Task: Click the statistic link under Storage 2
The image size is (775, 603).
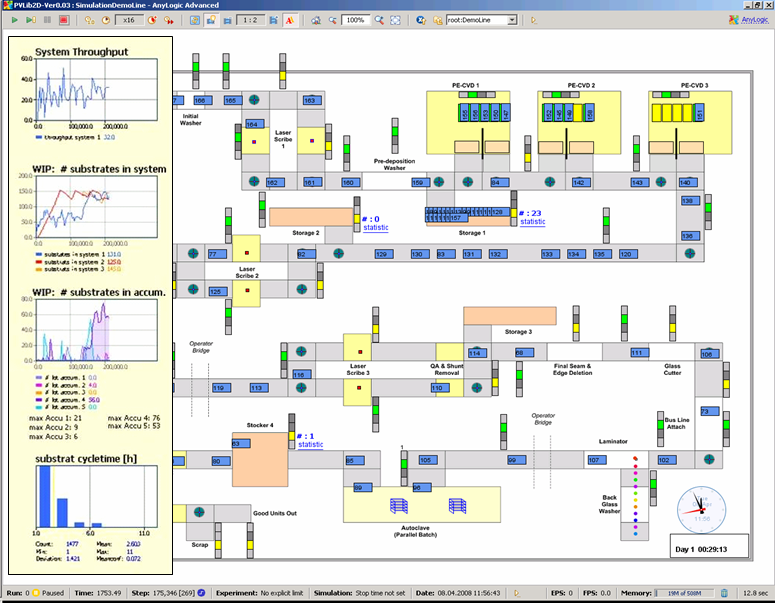Action: tap(375, 228)
